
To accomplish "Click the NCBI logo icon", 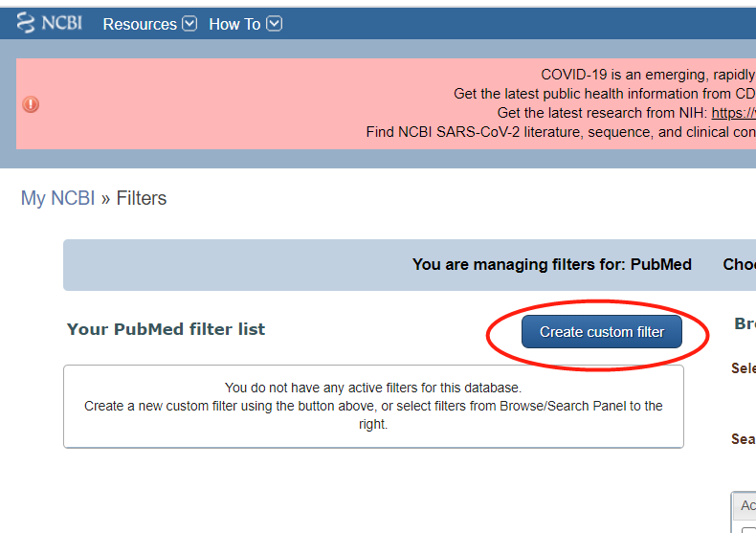I will [x=50, y=23].
